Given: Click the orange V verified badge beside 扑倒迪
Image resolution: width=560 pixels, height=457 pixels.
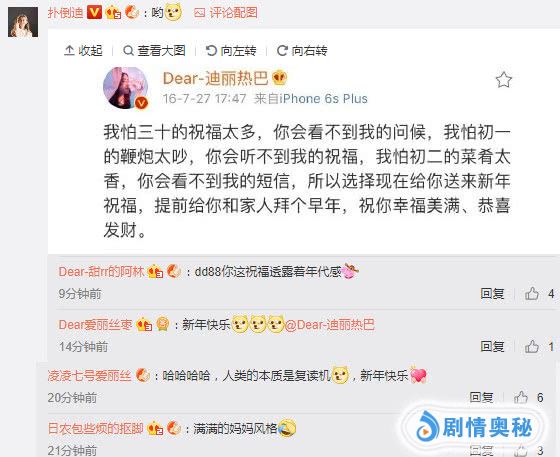Looking at the screenshot, I should coord(94,12).
